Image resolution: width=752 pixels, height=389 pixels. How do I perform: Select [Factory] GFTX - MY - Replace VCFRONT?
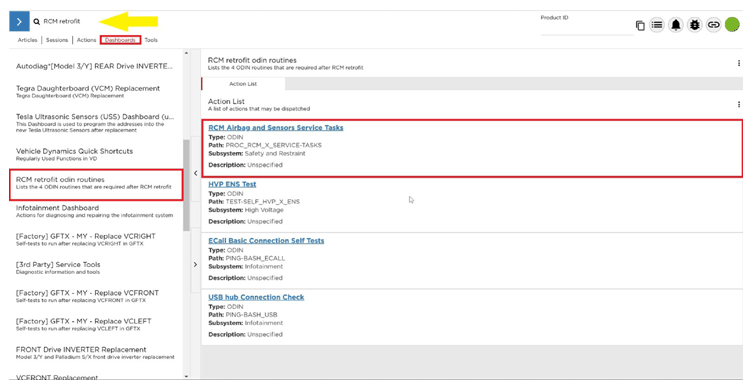click(87, 296)
